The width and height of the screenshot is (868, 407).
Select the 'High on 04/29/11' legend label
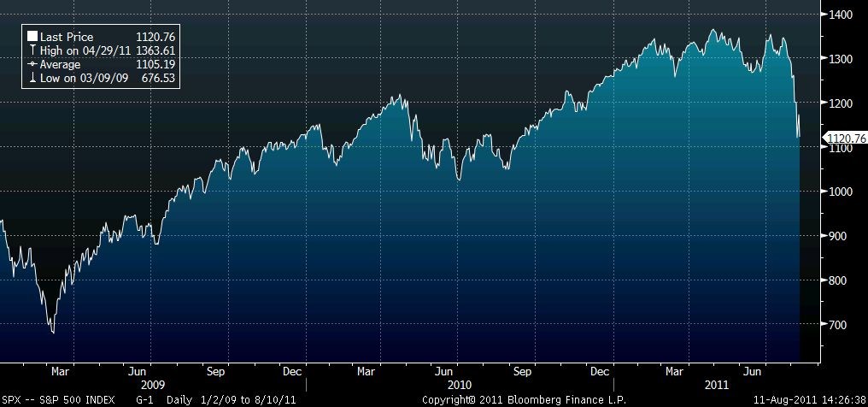click(85, 51)
